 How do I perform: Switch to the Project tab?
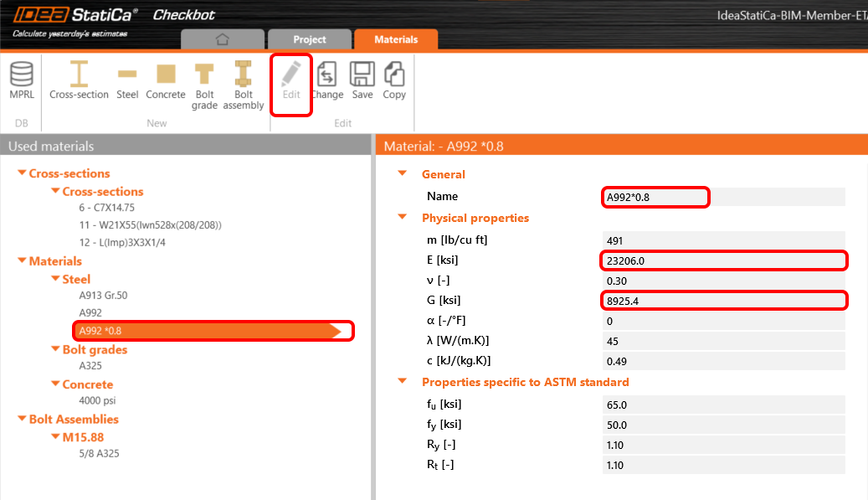310,39
